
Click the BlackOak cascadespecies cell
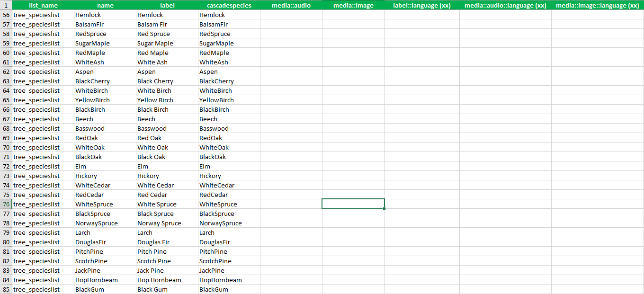(229, 157)
